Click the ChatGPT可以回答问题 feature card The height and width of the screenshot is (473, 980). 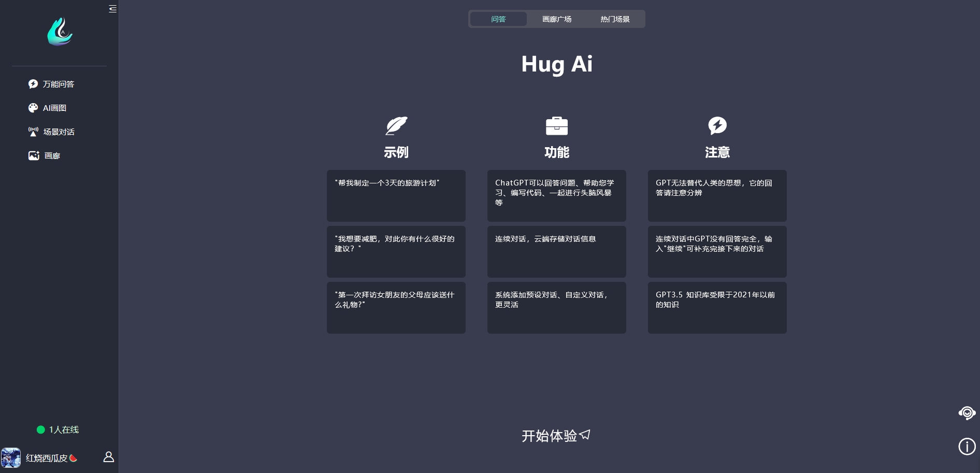coord(557,196)
